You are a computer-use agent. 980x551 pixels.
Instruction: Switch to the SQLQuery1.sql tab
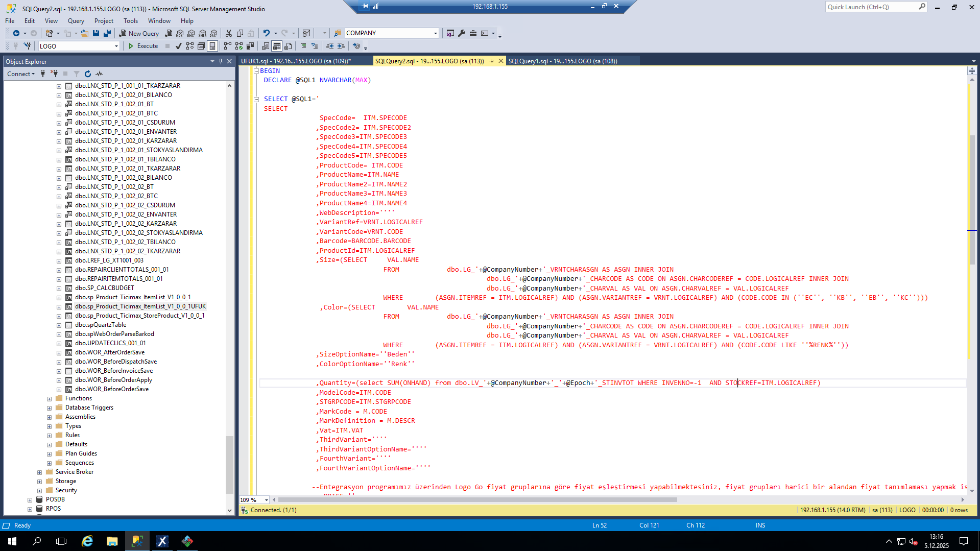click(x=562, y=61)
